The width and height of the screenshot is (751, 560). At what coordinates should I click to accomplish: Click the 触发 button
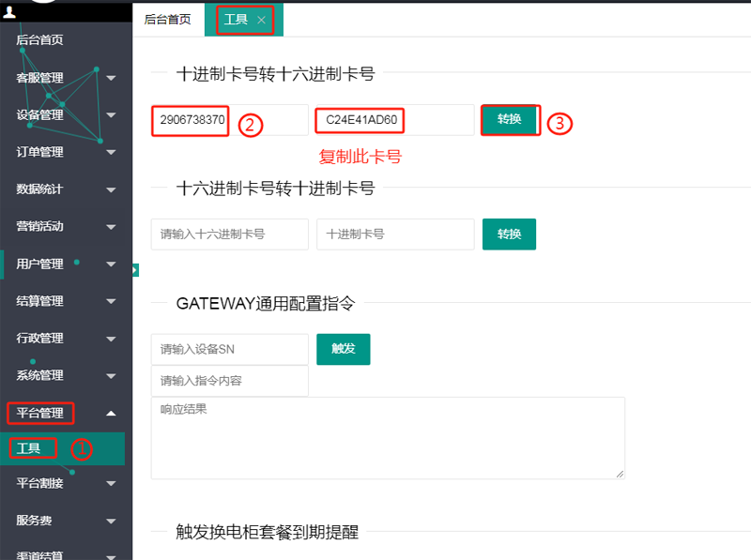point(344,349)
